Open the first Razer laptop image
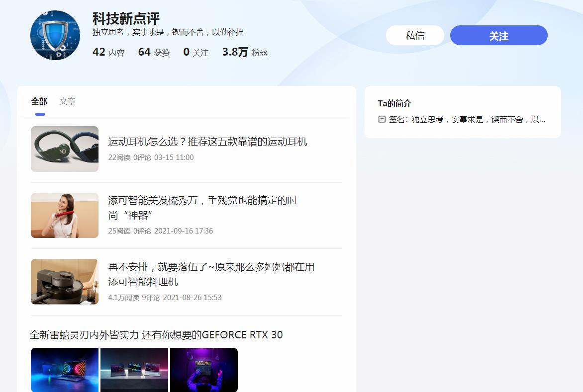583x392 pixels. [65, 370]
